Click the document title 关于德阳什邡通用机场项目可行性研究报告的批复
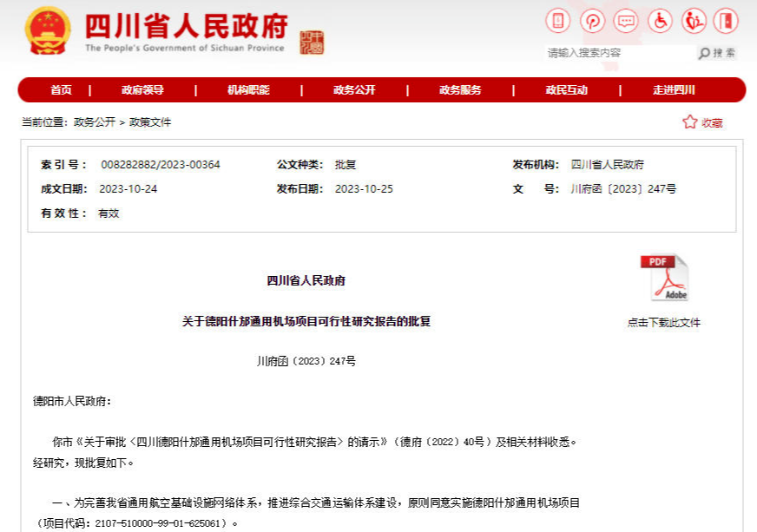 [x=306, y=321]
